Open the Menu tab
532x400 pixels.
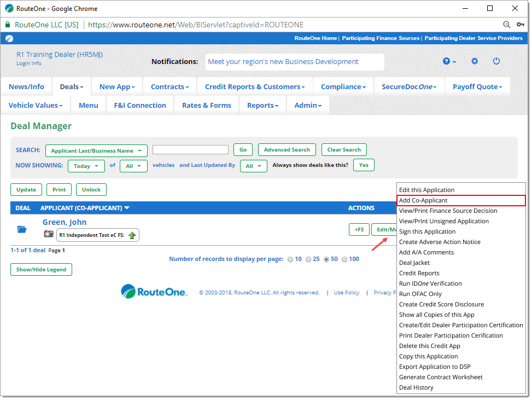coord(88,105)
